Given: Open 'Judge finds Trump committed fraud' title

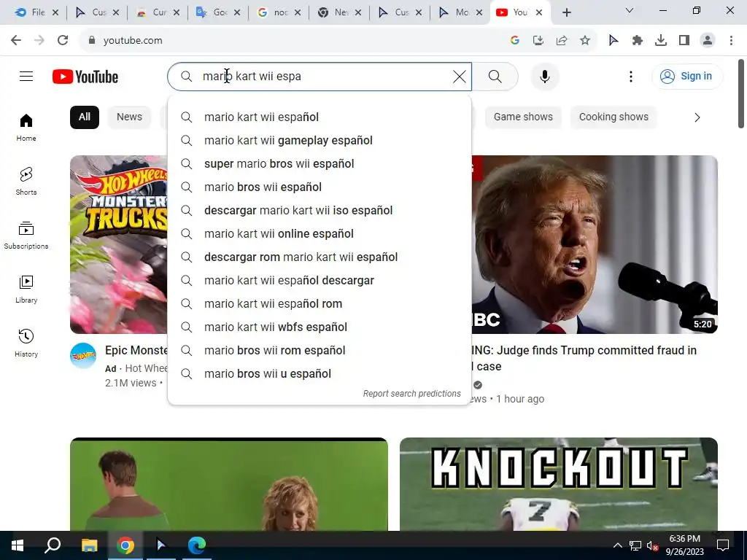Looking at the screenshot, I should tap(584, 358).
